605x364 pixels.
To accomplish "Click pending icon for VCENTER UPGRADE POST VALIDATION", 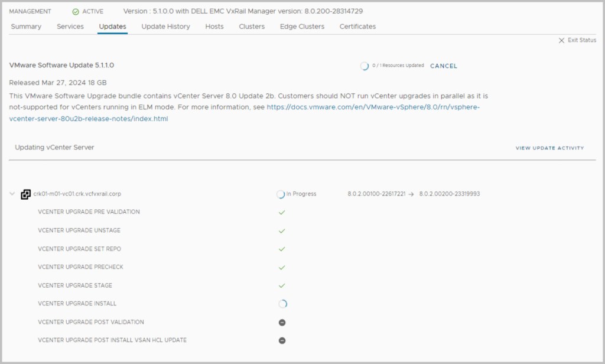I will 282,323.
